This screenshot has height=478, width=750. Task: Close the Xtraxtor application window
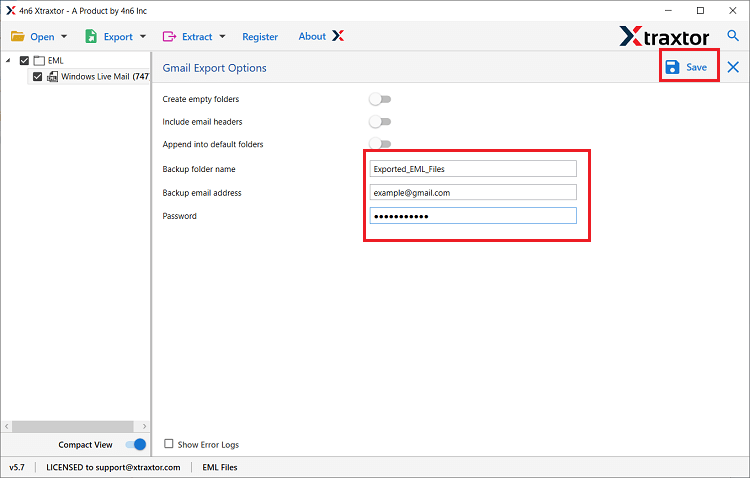click(732, 11)
